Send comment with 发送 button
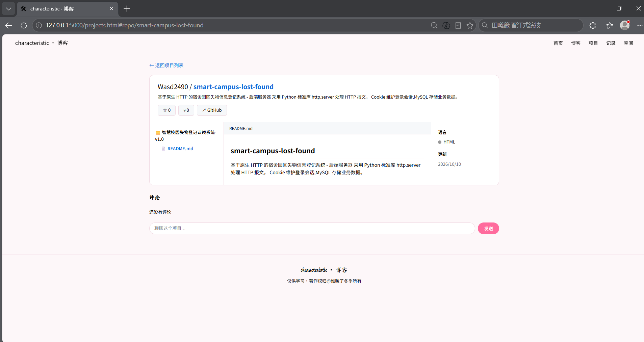Viewport: 644px width, 342px height. [488, 229]
